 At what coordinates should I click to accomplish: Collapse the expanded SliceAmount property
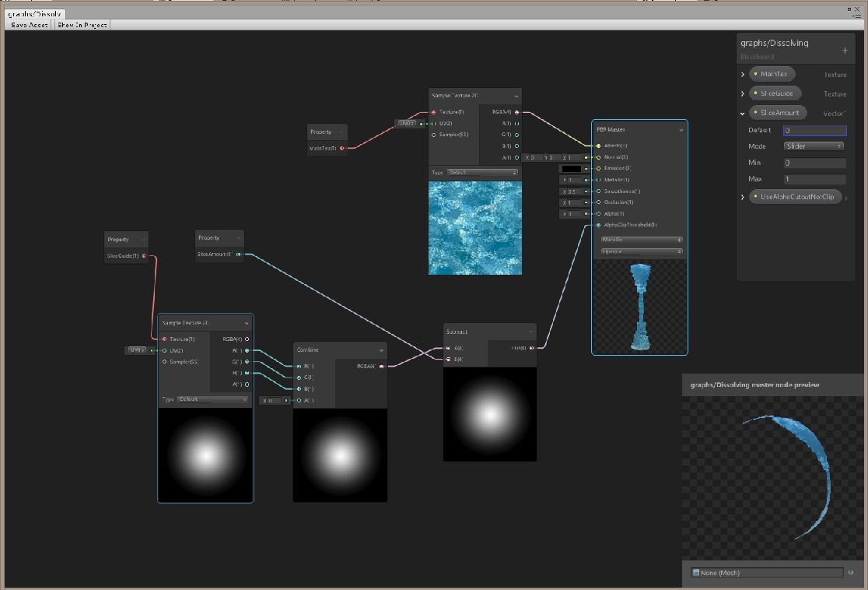(742, 113)
